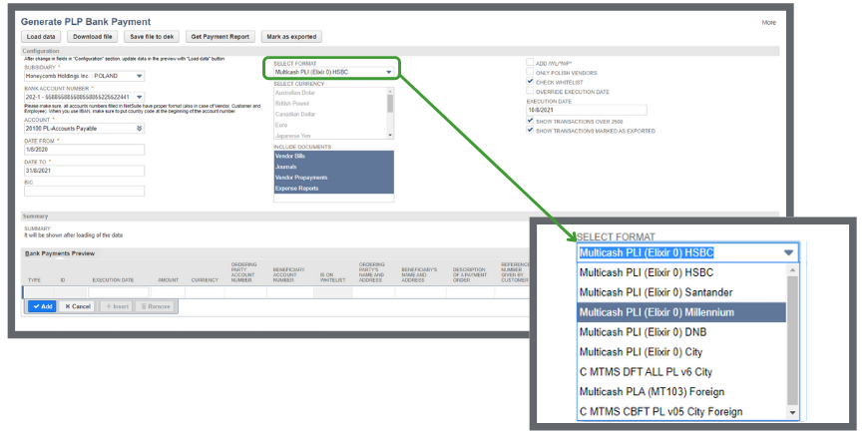This screenshot has width=868, height=434.
Task: Choose Multicash PLI (Elixir 0) Santander option
Action: pos(681,292)
